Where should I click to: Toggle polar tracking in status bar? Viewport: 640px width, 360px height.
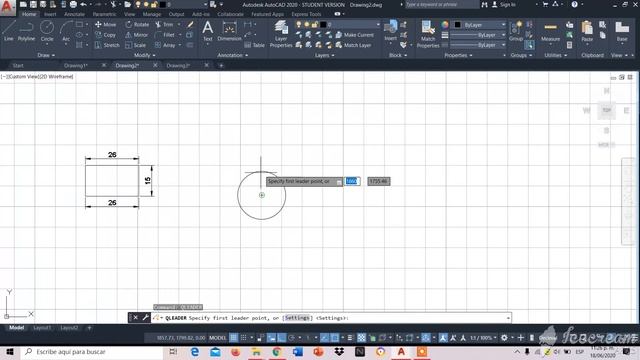[291, 338]
